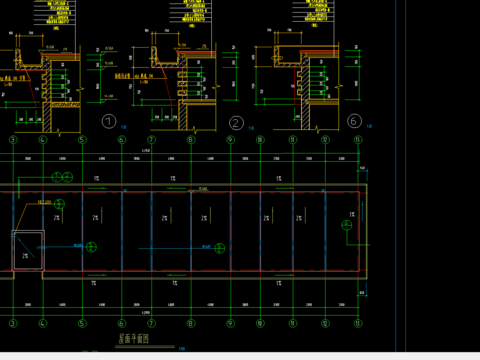Click axis bubble 5 below the roof plan
Image resolution: width=480 pixels, height=360 pixels.
point(82,323)
